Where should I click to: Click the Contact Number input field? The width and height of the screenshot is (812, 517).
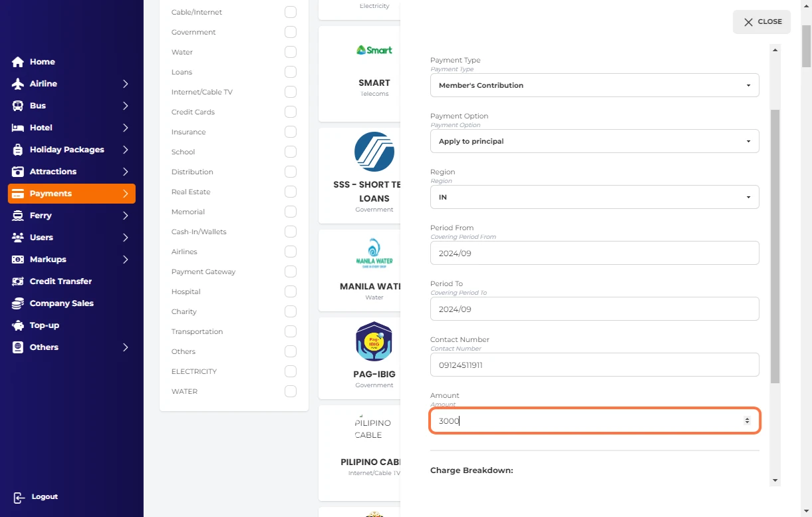click(594, 365)
